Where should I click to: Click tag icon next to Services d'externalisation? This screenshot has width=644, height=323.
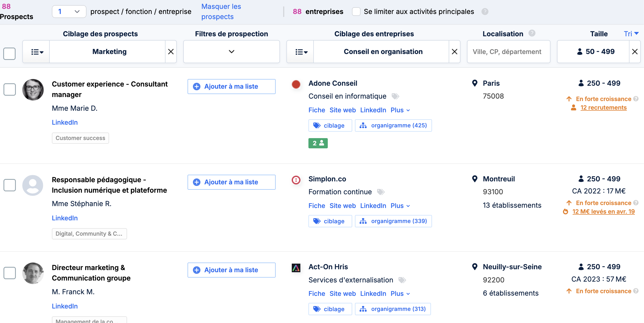tap(402, 280)
